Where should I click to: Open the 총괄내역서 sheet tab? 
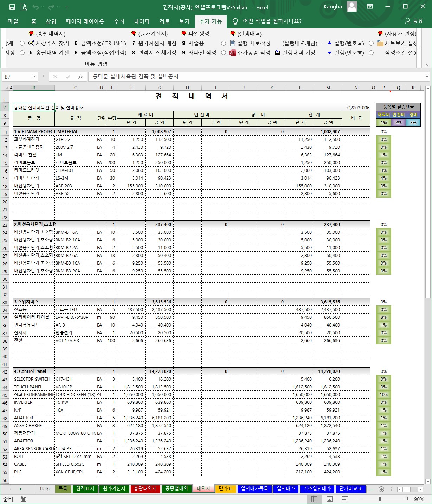145,489
